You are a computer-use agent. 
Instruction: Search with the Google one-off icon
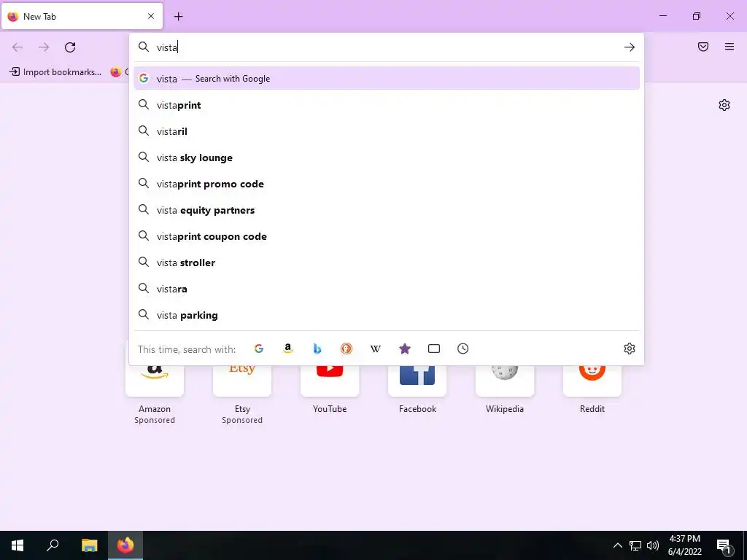click(259, 349)
